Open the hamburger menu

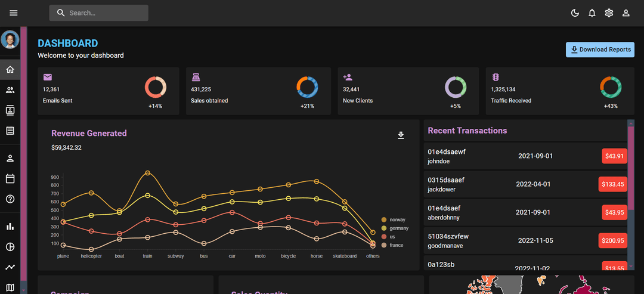(x=14, y=13)
